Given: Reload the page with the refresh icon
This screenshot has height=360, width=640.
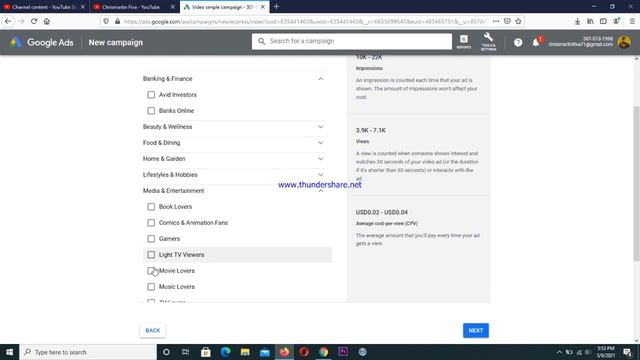Looking at the screenshot, I should click(x=34, y=21).
